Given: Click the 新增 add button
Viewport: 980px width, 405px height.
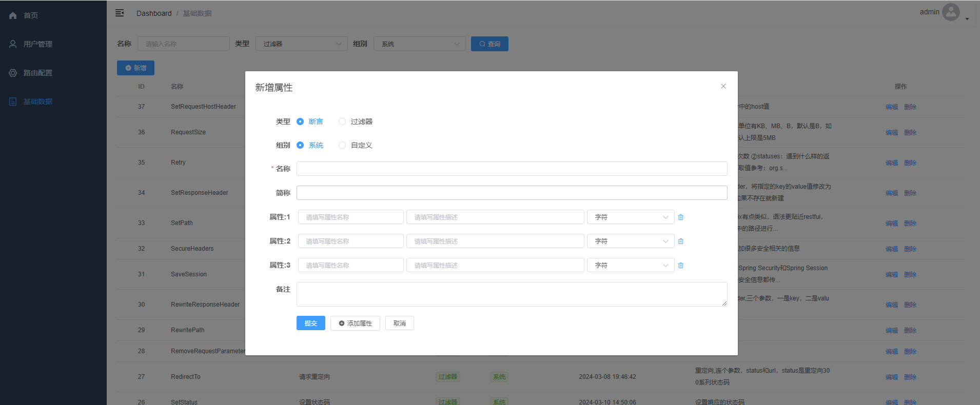Looking at the screenshot, I should pyautogui.click(x=135, y=68).
